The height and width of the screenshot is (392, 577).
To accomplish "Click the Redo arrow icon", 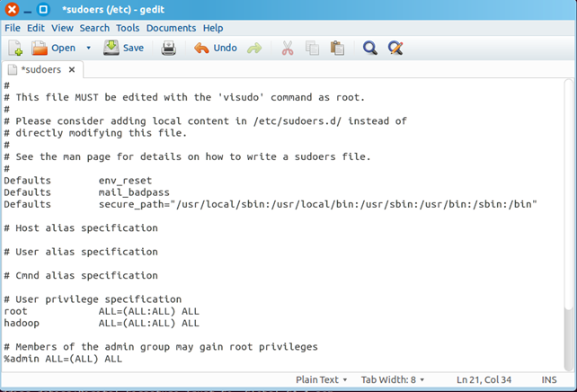I will (x=254, y=48).
